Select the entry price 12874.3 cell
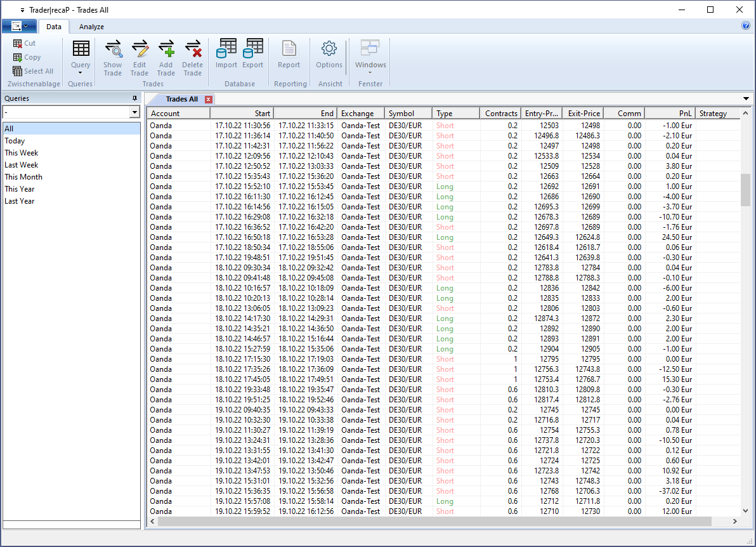Viewport: 756px width, 547px height. coord(540,319)
